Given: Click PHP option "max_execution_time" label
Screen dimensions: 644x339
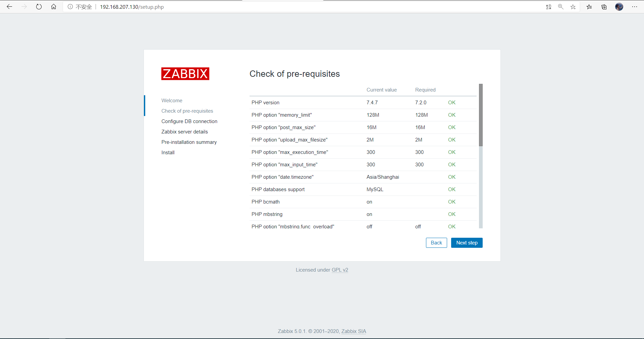Looking at the screenshot, I should [290, 152].
